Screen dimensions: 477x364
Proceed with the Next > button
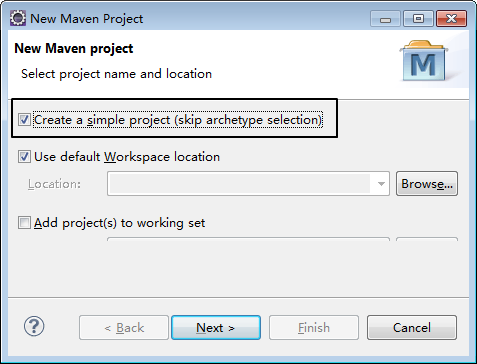[x=216, y=328]
